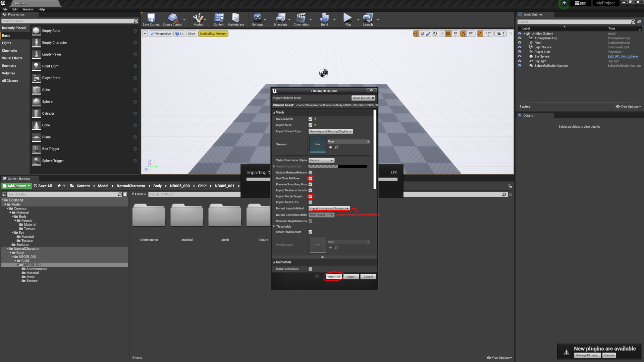The height and width of the screenshot is (362, 644).
Task: Click Skeleton use-selected arrow icon in dialog
Action: (x=330, y=147)
